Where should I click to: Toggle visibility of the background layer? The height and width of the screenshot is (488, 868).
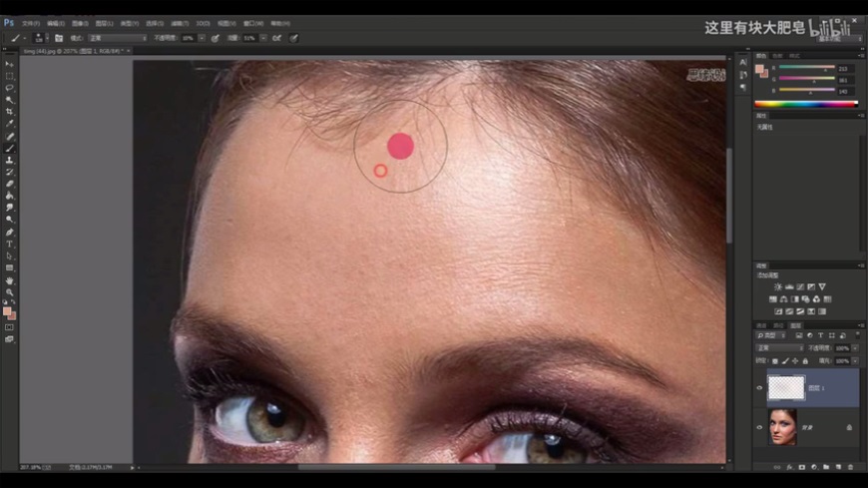tap(759, 427)
